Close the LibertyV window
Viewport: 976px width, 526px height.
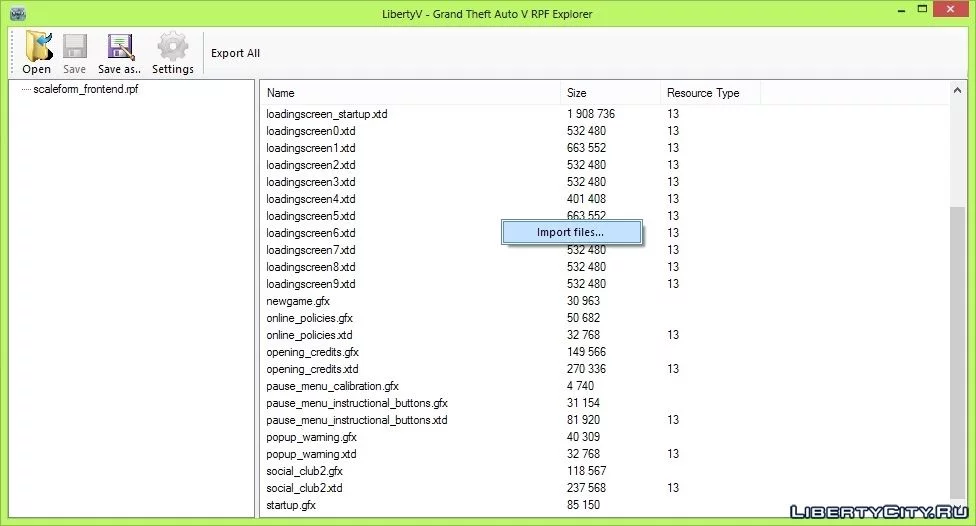point(950,9)
